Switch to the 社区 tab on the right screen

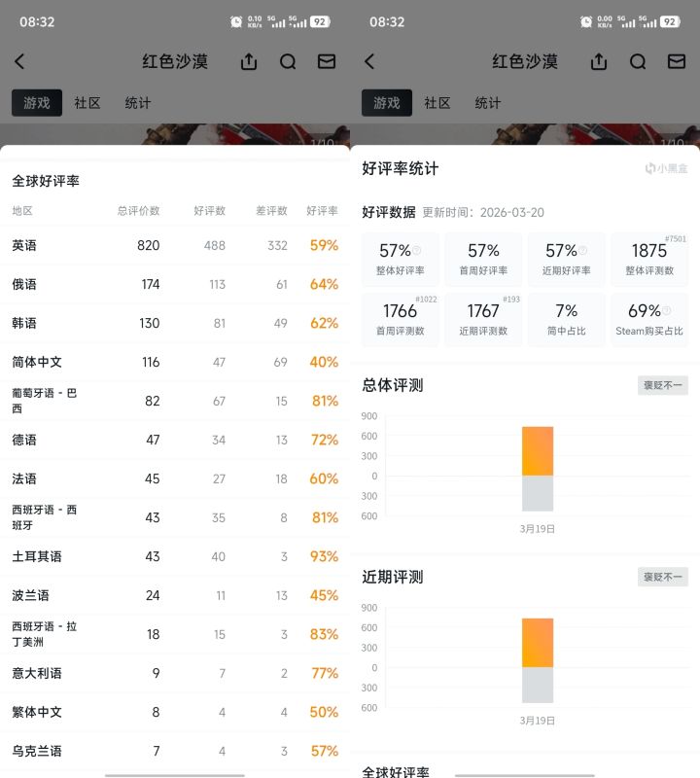click(x=437, y=103)
